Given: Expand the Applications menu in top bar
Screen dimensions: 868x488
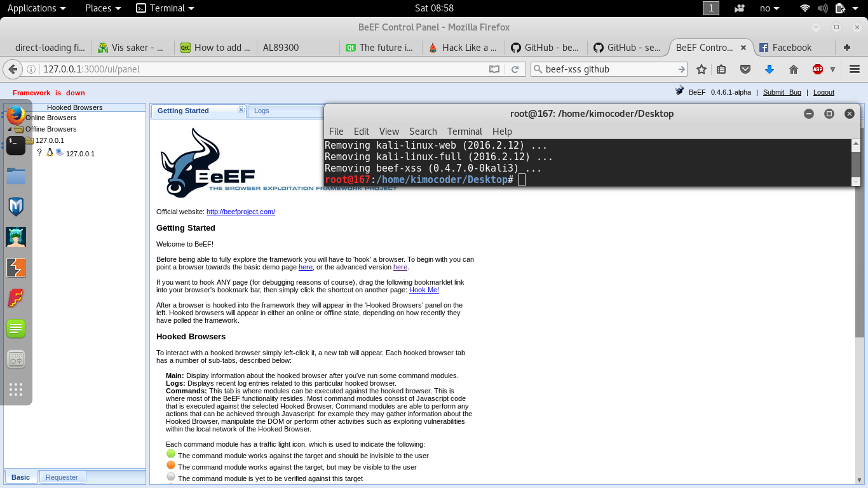Looking at the screenshot, I should click(36, 8).
